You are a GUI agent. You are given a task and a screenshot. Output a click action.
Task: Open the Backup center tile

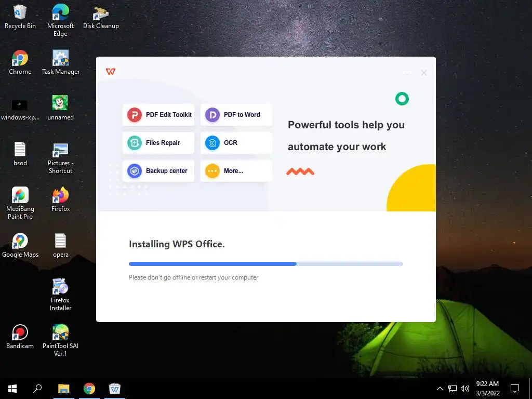[x=158, y=171]
